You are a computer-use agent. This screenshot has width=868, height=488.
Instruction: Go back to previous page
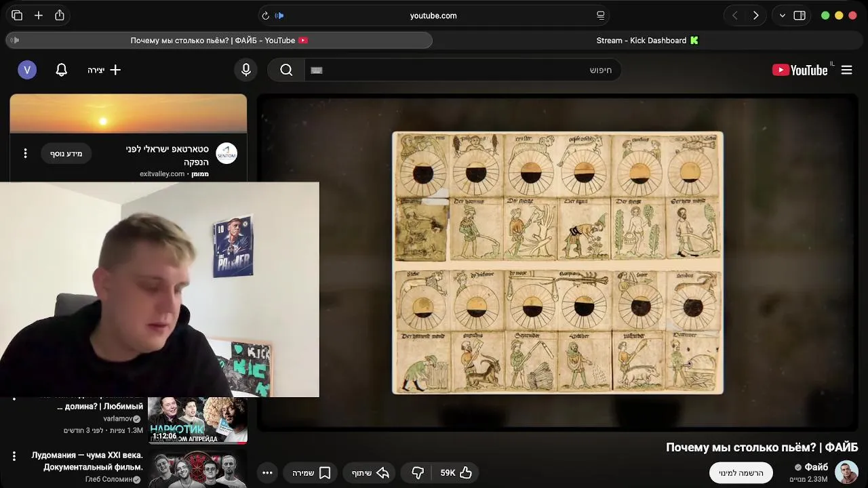click(734, 16)
